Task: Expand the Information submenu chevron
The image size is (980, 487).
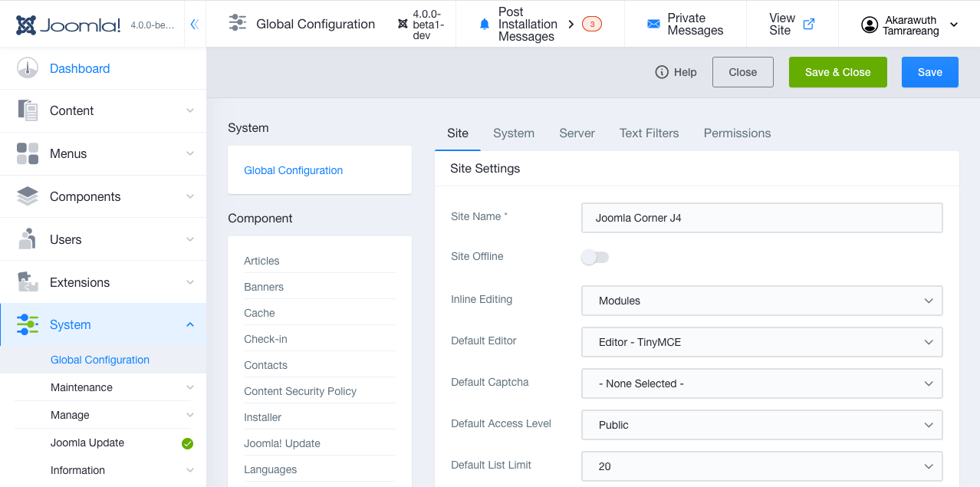Action: coord(190,470)
